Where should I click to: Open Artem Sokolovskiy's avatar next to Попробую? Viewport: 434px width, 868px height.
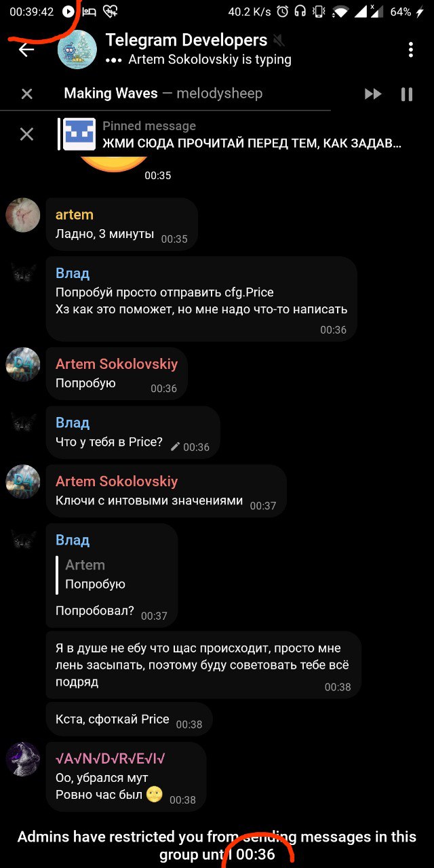coord(23,363)
